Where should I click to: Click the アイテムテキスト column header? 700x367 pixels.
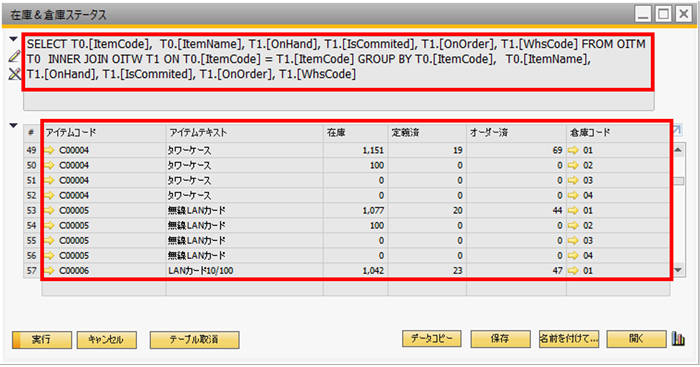pos(245,133)
